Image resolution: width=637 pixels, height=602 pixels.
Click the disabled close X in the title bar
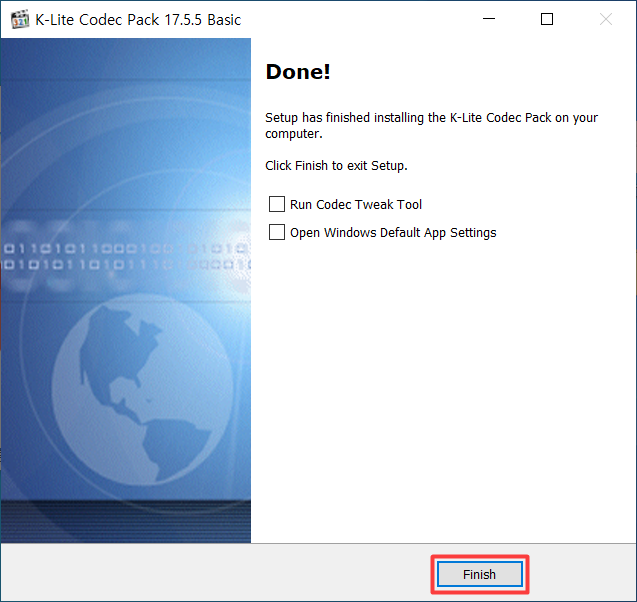pyautogui.click(x=606, y=19)
